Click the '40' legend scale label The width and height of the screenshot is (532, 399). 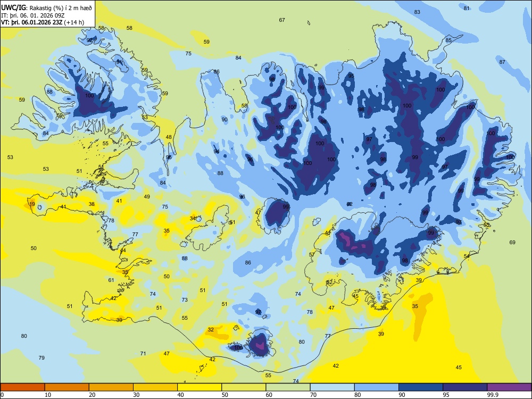point(181,395)
